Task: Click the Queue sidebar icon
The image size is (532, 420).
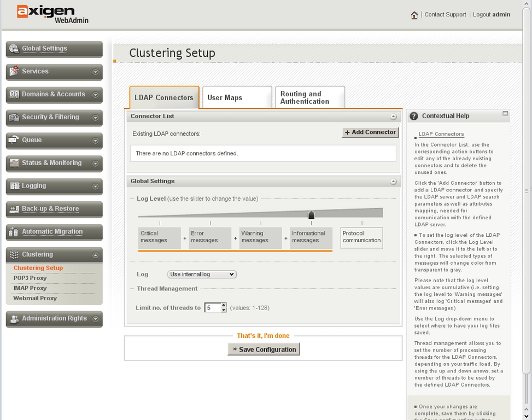Action: pyautogui.click(x=14, y=140)
